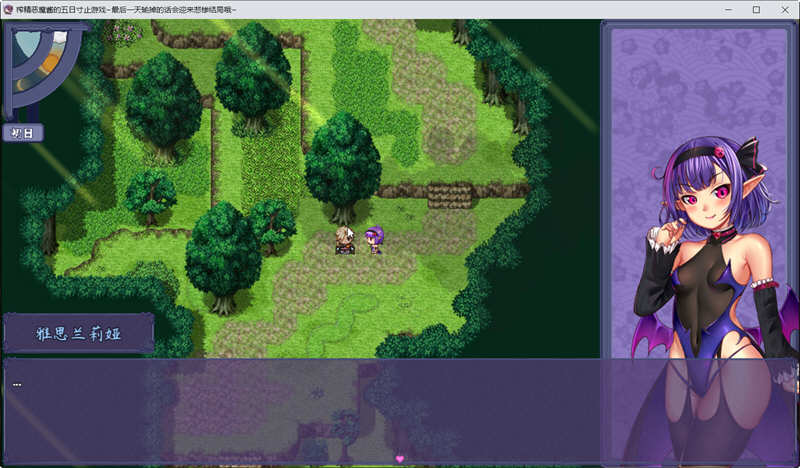
Task: Click the stone stairs on the cliff ledge
Action: click(449, 195)
